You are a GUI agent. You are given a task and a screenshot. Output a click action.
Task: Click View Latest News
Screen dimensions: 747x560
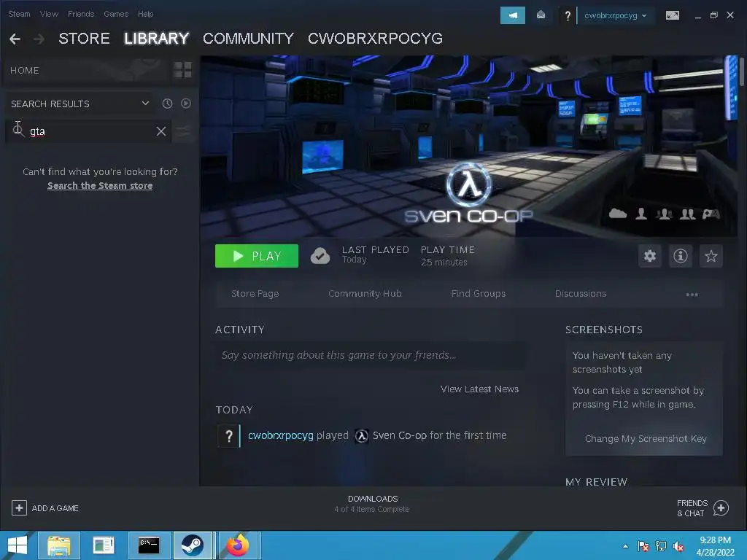479,389
